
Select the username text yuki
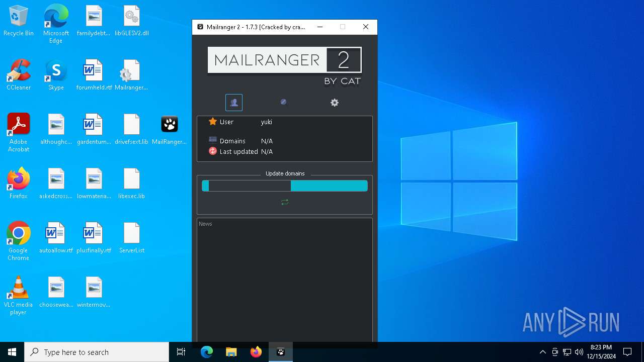tap(267, 122)
